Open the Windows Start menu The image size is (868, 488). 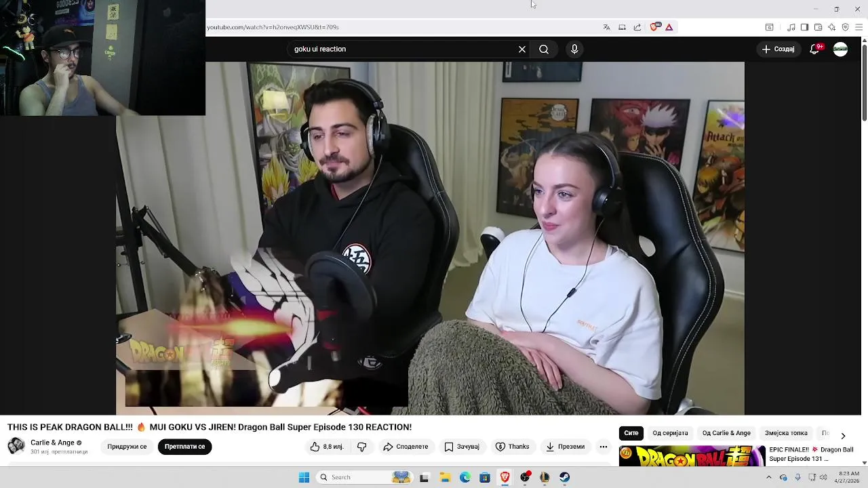point(304,477)
